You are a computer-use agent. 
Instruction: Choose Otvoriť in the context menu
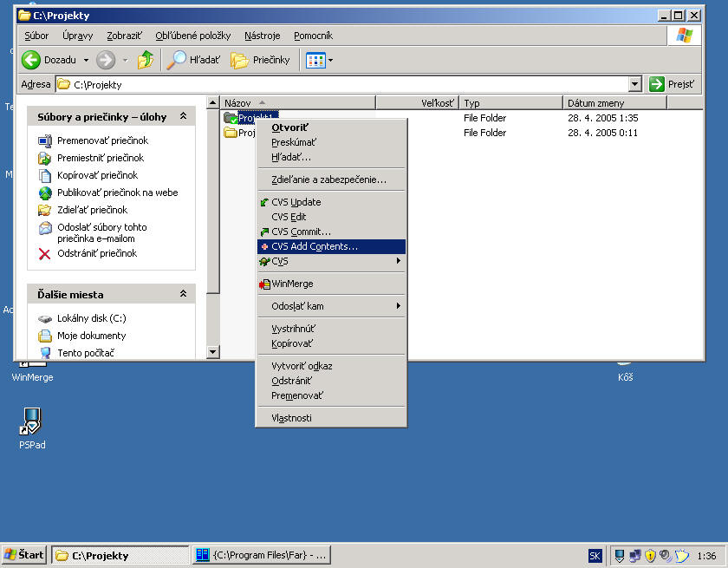click(x=331, y=127)
